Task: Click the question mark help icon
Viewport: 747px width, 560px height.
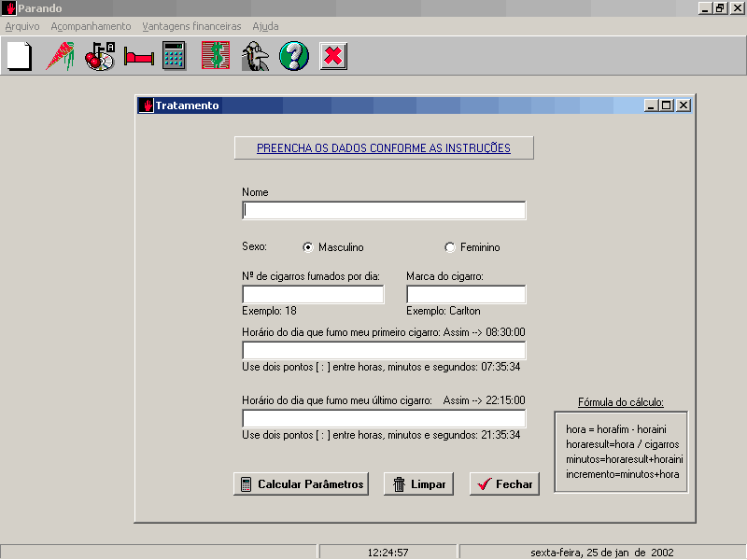Action: [294, 56]
